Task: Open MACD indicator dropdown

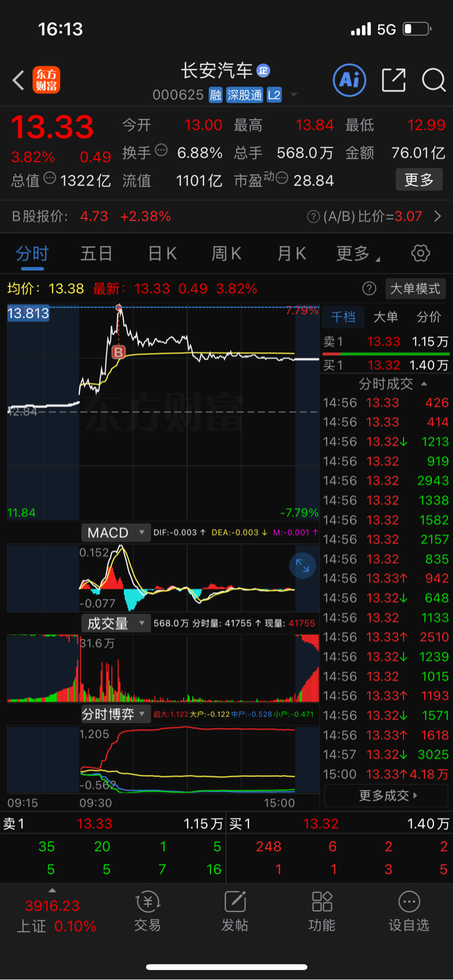Action: pyautogui.click(x=116, y=533)
